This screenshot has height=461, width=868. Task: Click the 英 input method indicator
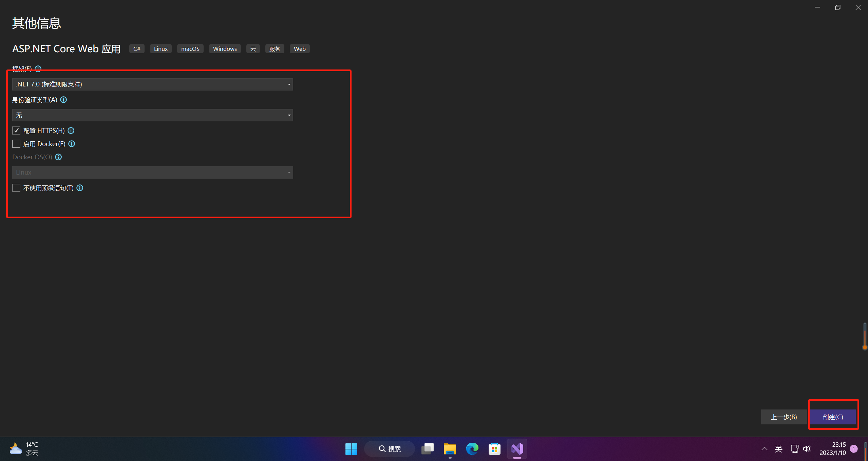pos(778,449)
